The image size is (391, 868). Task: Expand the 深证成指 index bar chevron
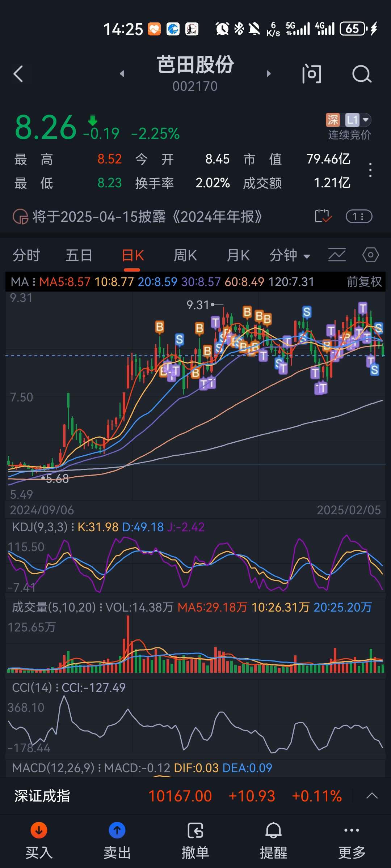point(372,796)
